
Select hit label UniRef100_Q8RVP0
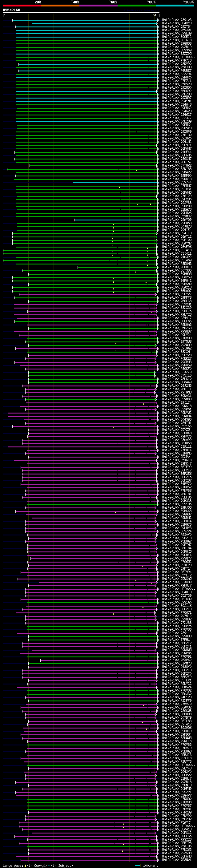(x=177, y=64)
